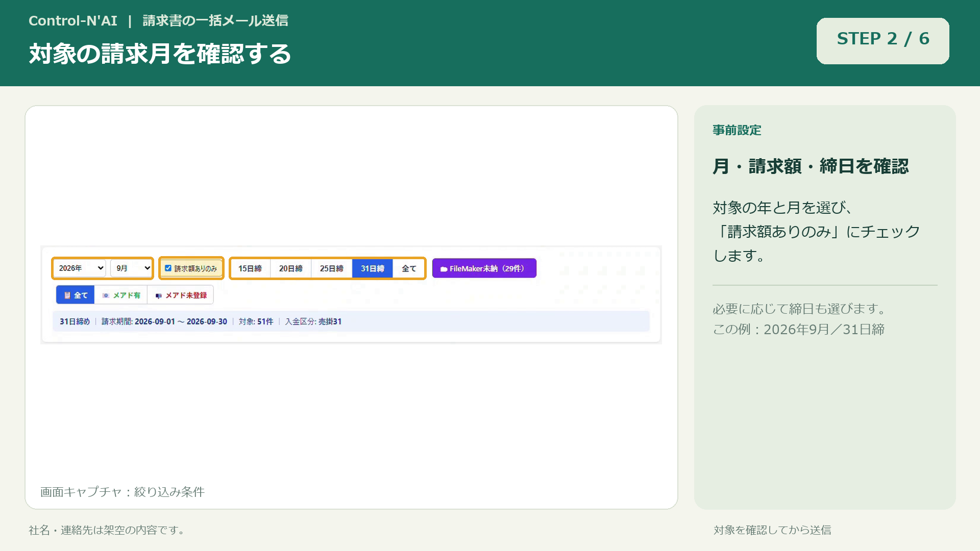Open the 9月 month dropdown
The image size is (980, 551).
(131, 268)
